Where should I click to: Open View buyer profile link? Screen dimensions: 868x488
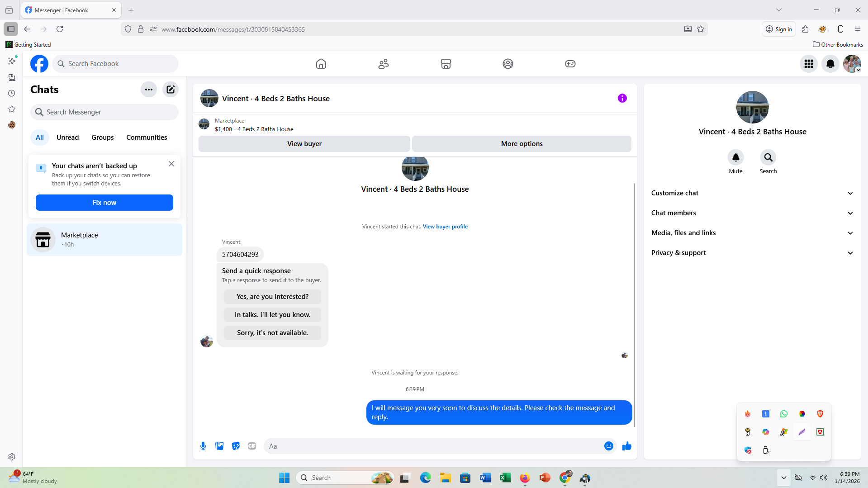click(445, 227)
